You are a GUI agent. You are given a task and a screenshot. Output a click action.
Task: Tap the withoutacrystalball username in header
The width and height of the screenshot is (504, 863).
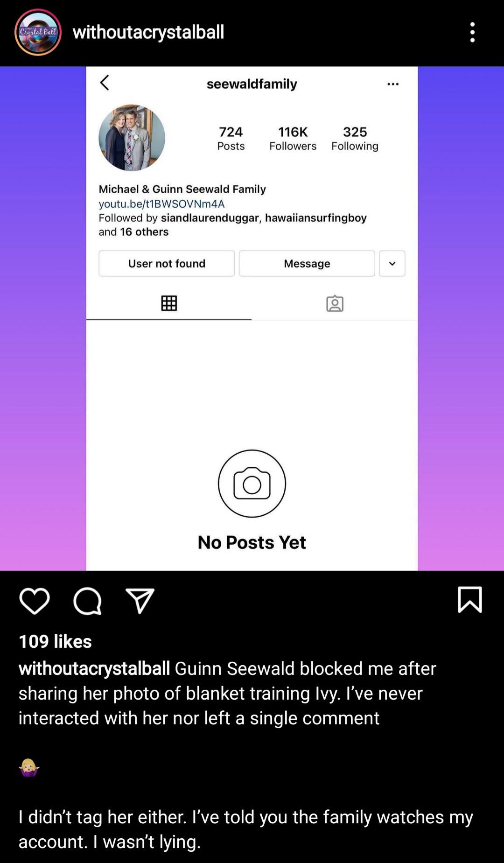tap(148, 32)
